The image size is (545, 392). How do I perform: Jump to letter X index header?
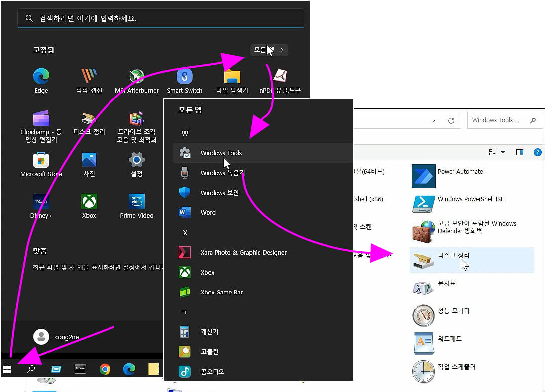(185, 232)
